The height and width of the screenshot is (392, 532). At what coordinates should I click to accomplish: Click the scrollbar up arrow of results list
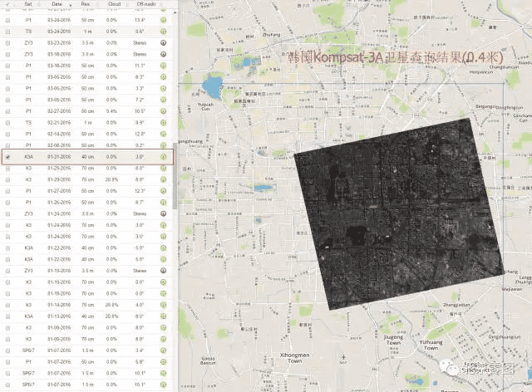(175, 12)
